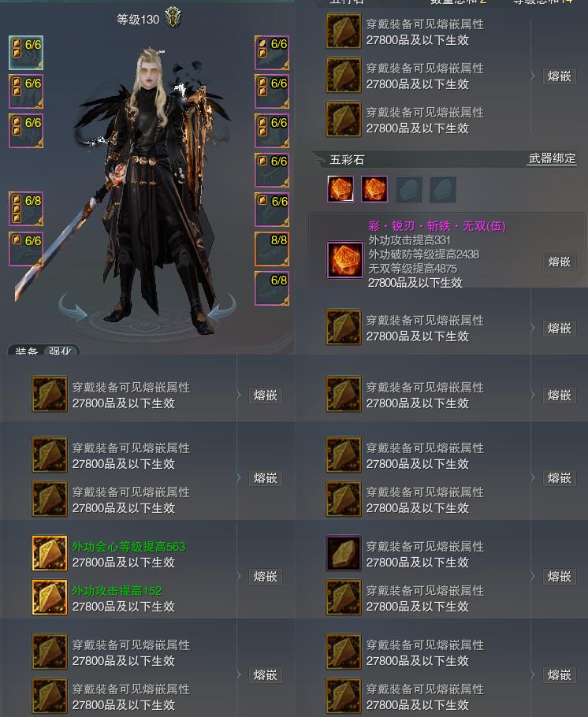Image resolution: width=588 pixels, height=717 pixels.
Task: Switch to the 装备 tab
Action: click(26, 351)
